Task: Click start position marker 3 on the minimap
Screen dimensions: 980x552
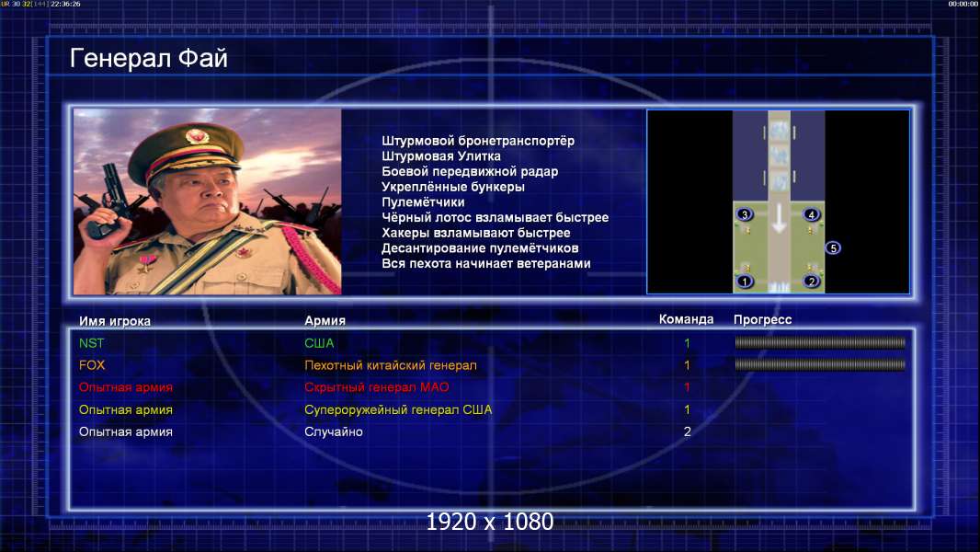Action: [745, 214]
